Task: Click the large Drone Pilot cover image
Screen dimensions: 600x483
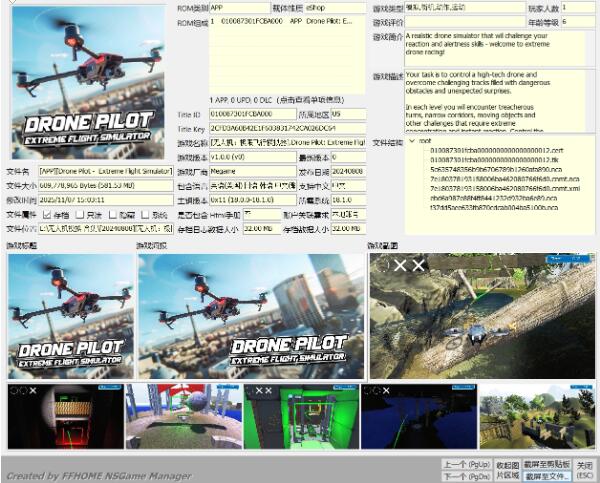Action: (88, 83)
